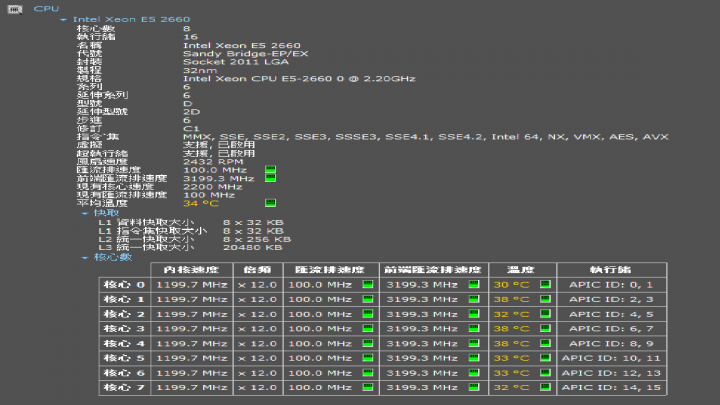
Task: Click the 核心 4 row label
Action: (x=124, y=343)
